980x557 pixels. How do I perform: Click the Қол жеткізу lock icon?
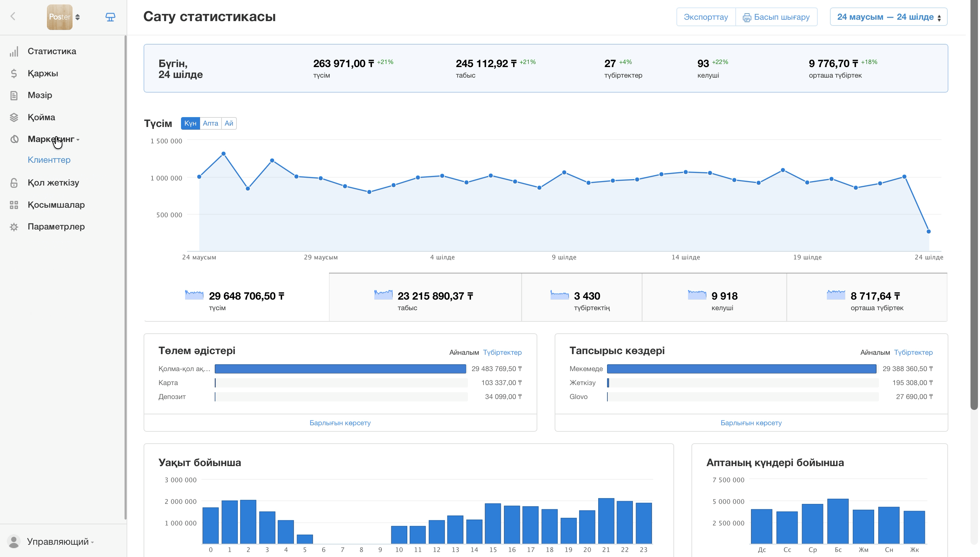pos(14,183)
